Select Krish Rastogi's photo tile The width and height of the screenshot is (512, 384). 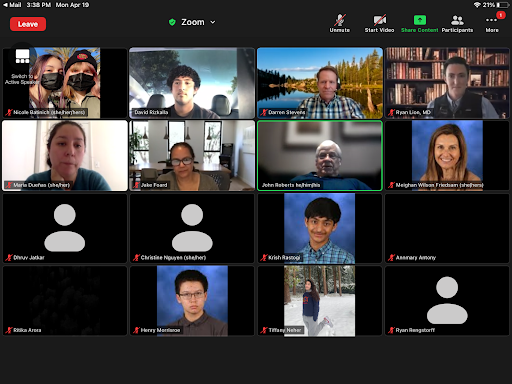[320, 228]
